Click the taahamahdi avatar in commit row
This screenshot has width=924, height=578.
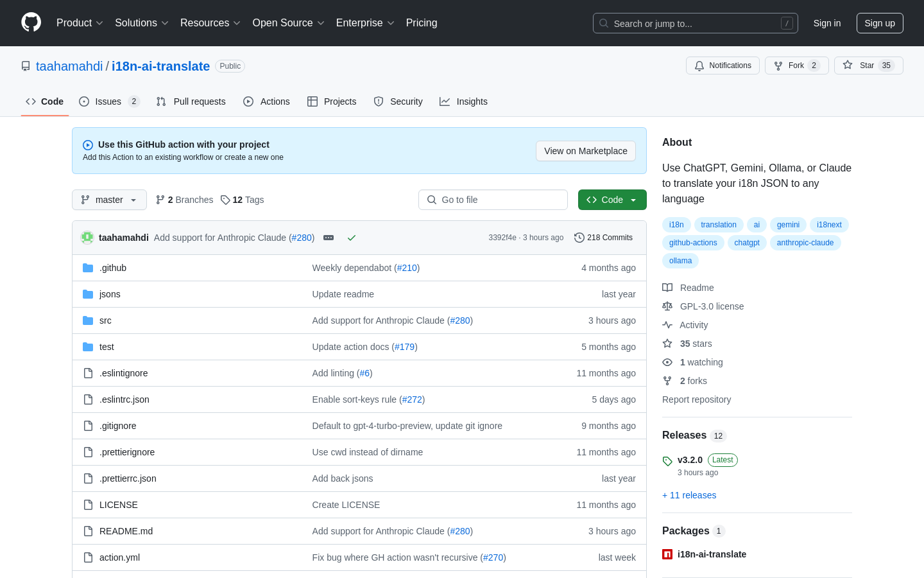tap(87, 238)
